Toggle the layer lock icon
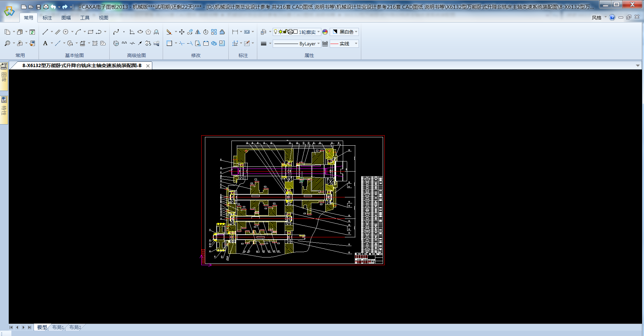Viewport: 644px width, 336px height. 285,32
